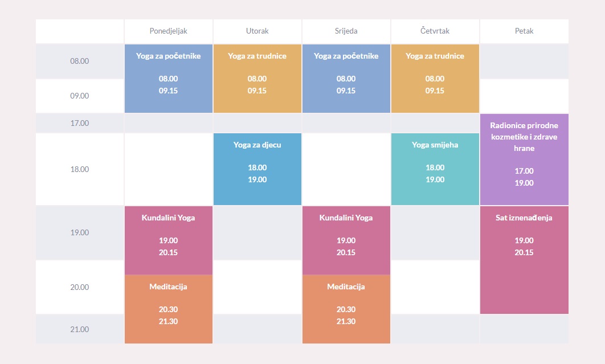Click the 18.00 time row label
Viewport: 605px width, 364px height.
pos(80,169)
